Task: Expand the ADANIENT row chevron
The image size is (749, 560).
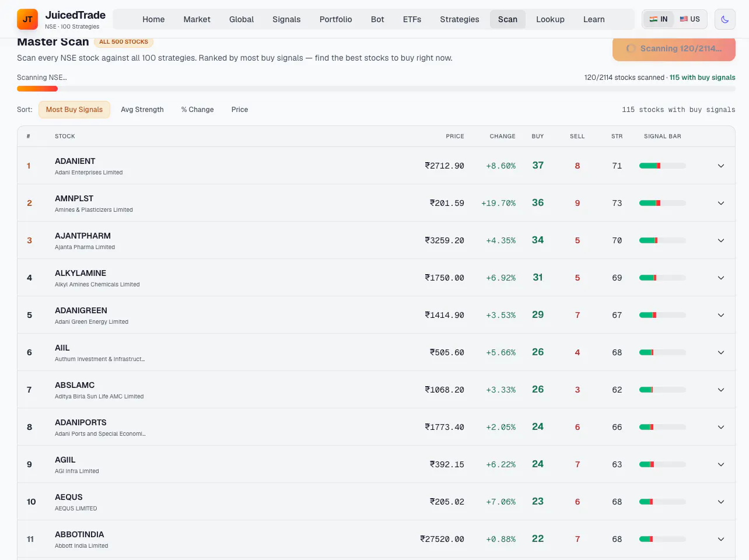Action: coord(721,166)
